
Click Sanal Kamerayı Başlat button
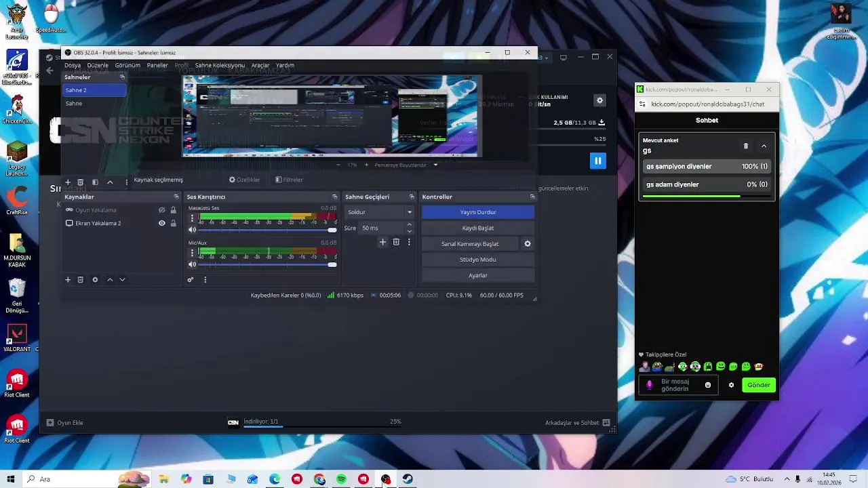[x=470, y=244]
